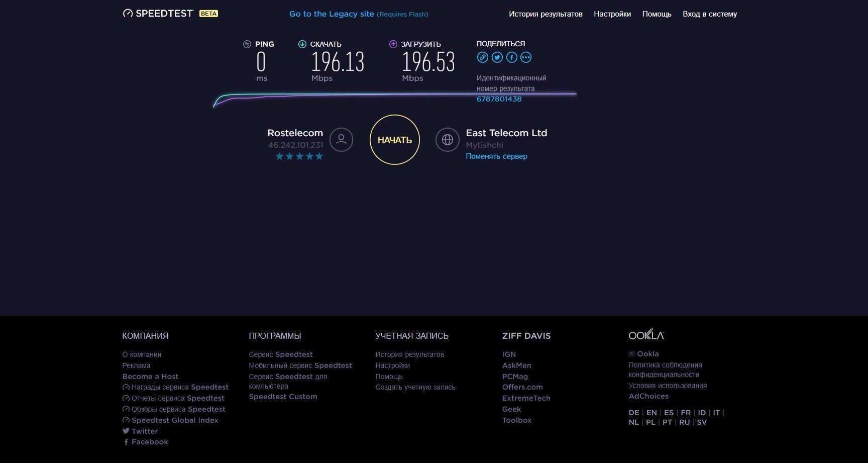The height and width of the screenshot is (463, 868).
Task: Click the Speedtest logo
Action: [x=158, y=14]
